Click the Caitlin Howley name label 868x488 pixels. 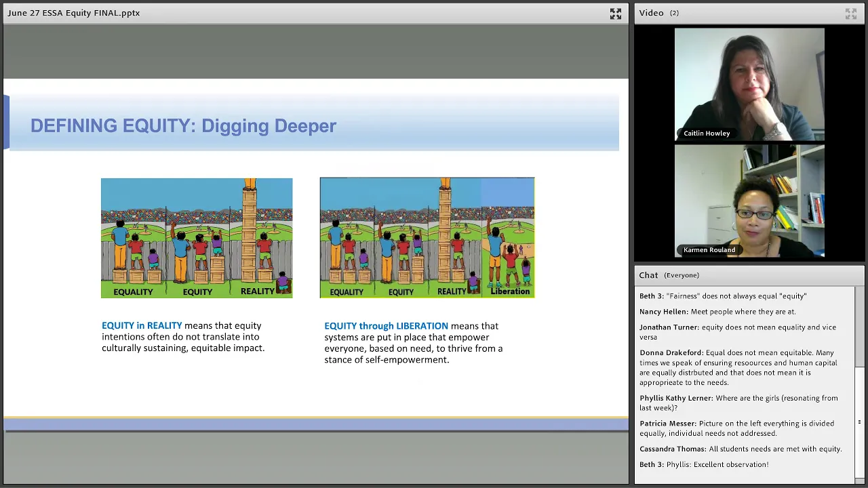tap(707, 134)
